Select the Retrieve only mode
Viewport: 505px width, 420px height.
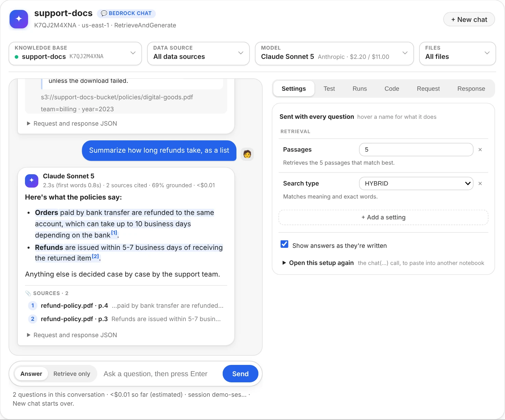pos(72,374)
